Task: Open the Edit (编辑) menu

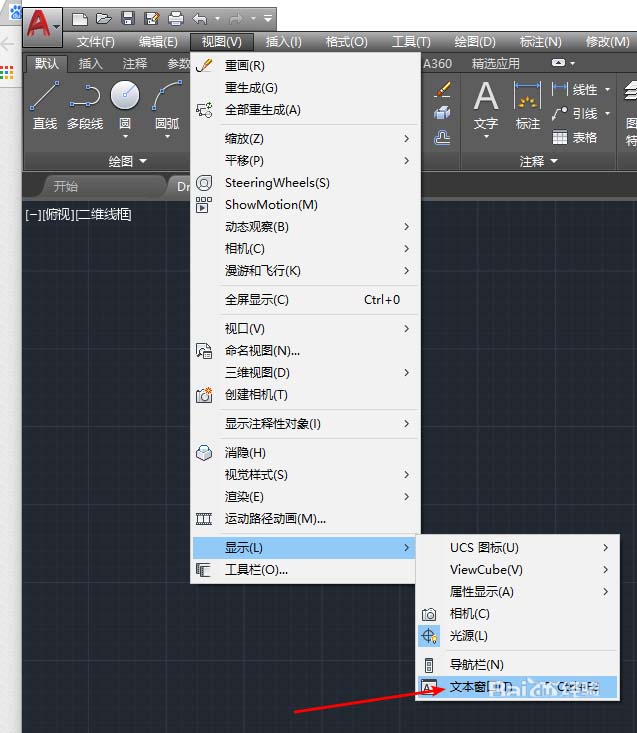Action: point(158,42)
